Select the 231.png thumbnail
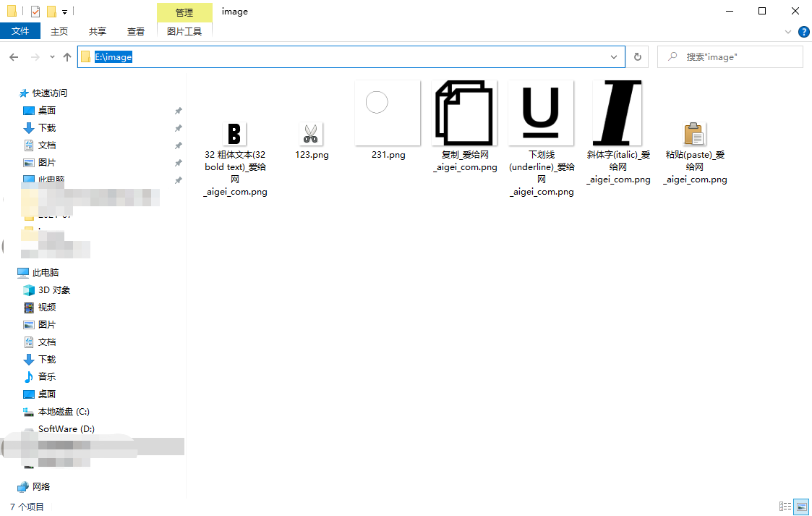The height and width of the screenshot is (516, 812). (388, 113)
